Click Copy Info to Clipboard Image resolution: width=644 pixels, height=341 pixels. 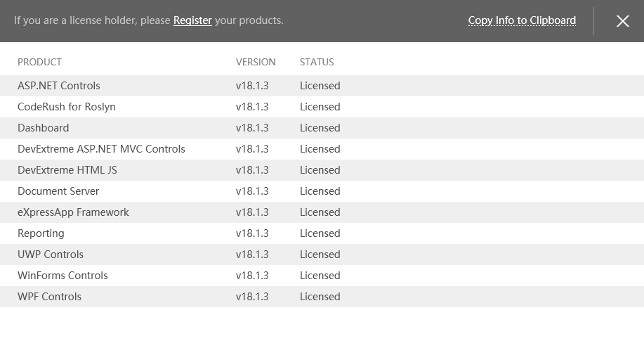point(522,20)
